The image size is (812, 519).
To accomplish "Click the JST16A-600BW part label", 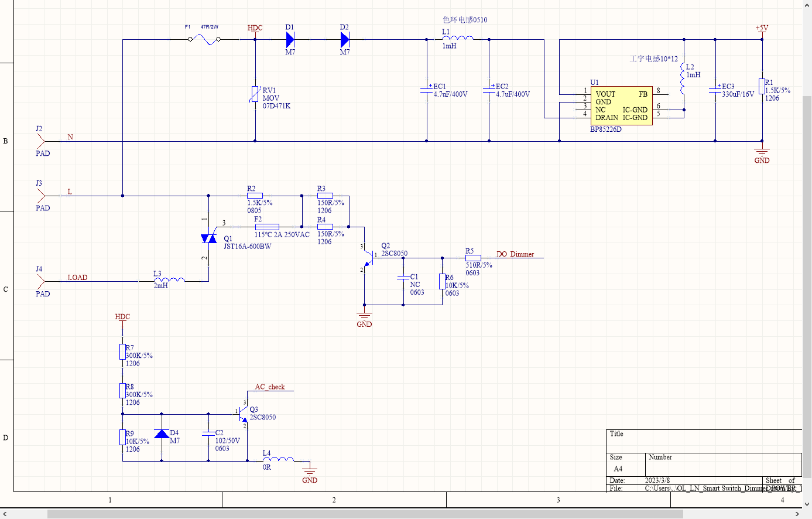I will point(248,246).
